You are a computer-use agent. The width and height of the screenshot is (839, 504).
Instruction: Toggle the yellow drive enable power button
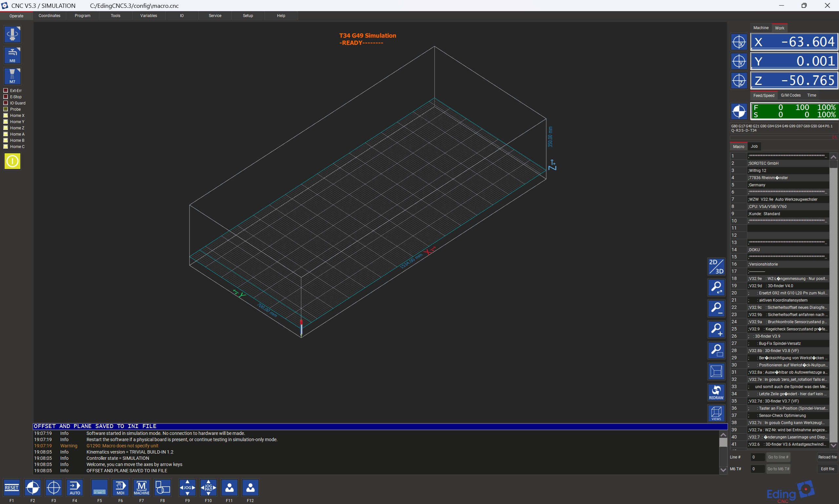tap(12, 161)
